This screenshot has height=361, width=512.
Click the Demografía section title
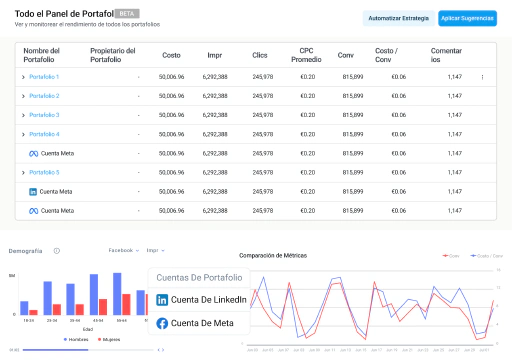(x=25, y=251)
